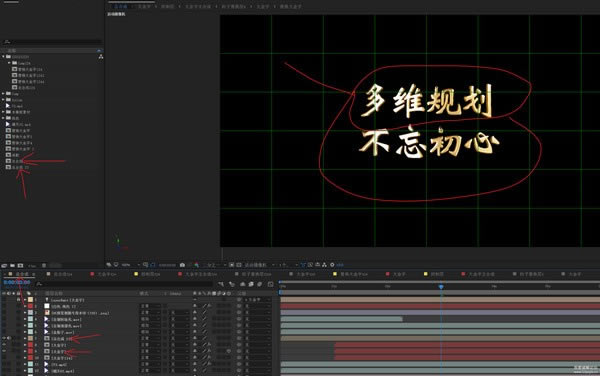Open the project flowchart icon beside file list
Screen dimensions: 600x376
pos(101,57)
